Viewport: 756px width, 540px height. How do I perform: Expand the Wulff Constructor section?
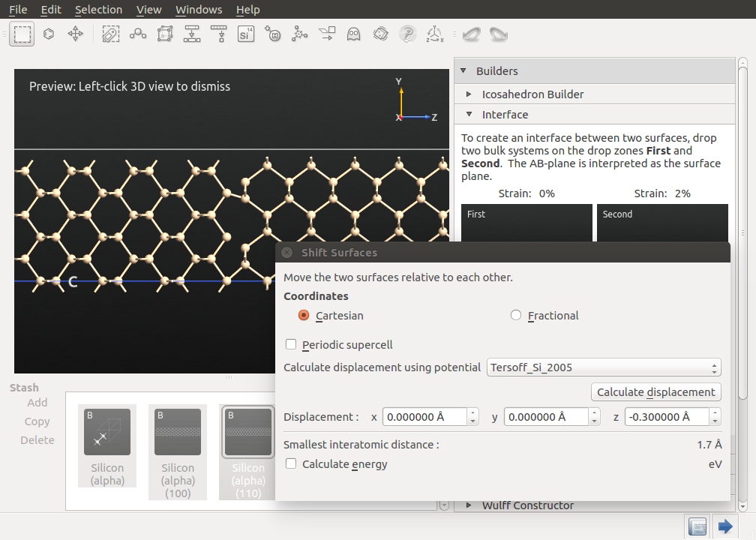pos(469,505)
